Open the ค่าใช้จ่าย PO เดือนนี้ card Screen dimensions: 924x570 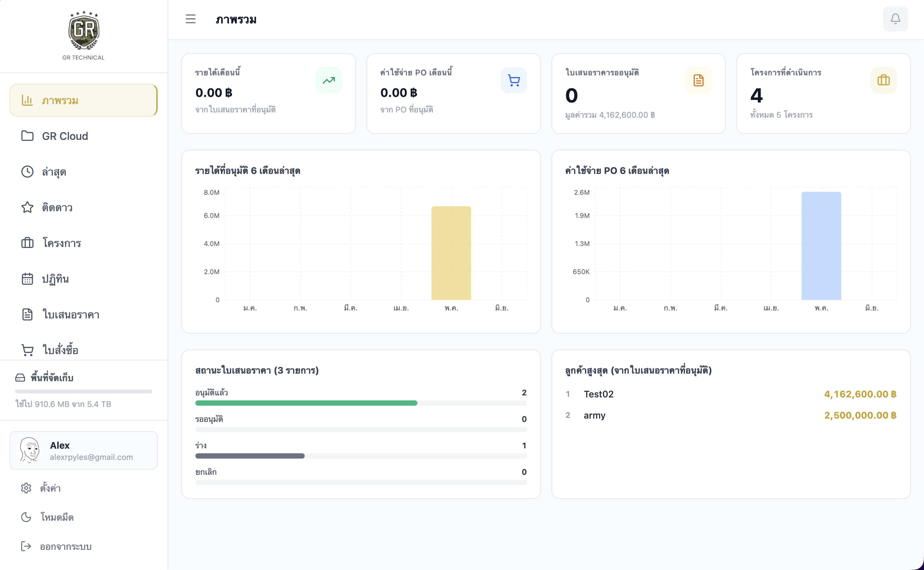453,94
